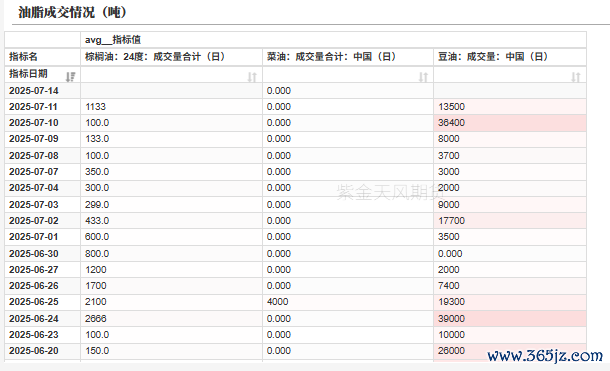Image resolution: width=610 pixels, height=371 pixels.
Task: Click the 油脂成交情况（吨） title
Action: pyautogui.click(x=72, y=12)
